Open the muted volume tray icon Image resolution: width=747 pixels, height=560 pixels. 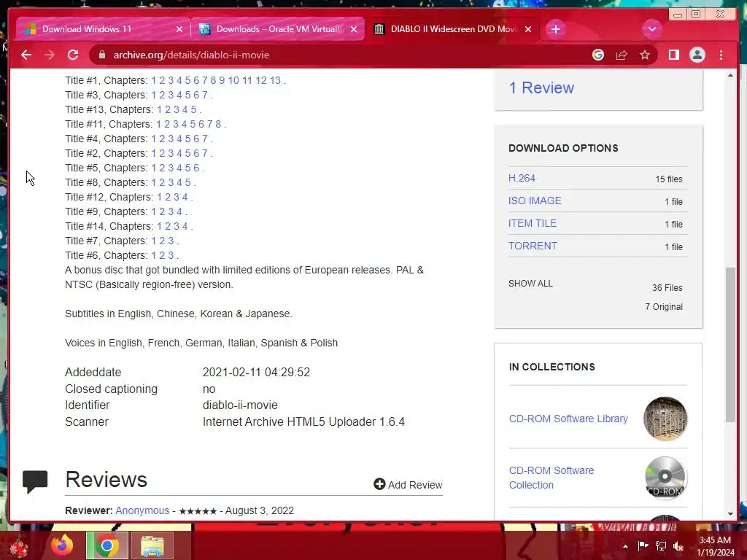click(x=678, y=546)
